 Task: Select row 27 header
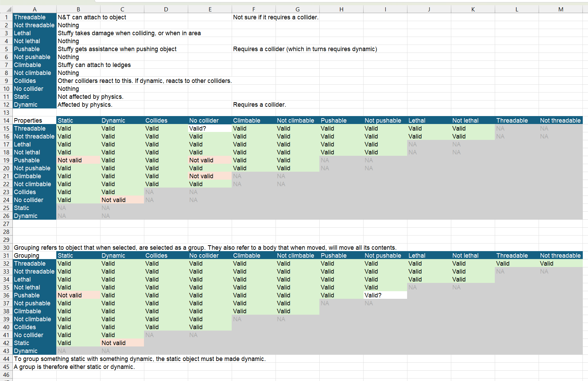pyautogui.click(x=6, y=224)
